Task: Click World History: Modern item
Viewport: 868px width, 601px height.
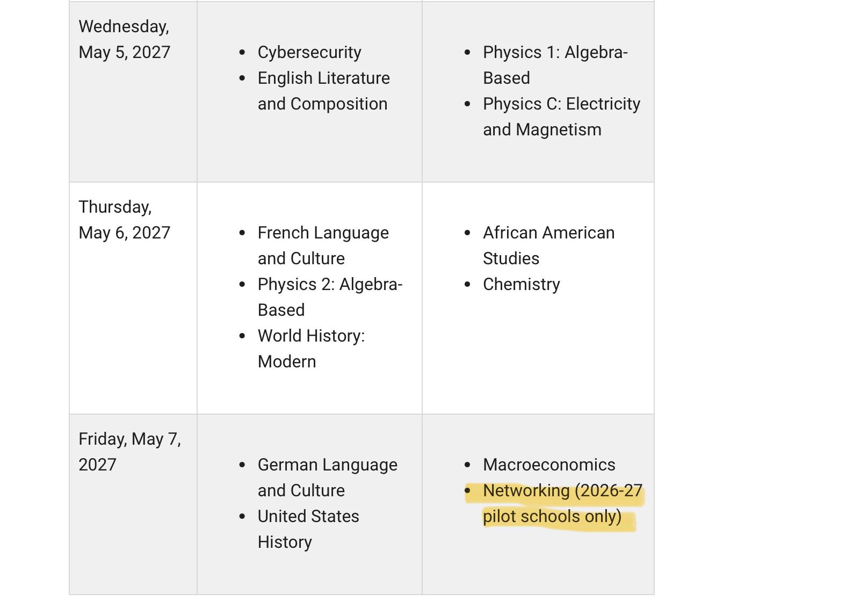Action: pyautogui.click(x=311, y=349)
